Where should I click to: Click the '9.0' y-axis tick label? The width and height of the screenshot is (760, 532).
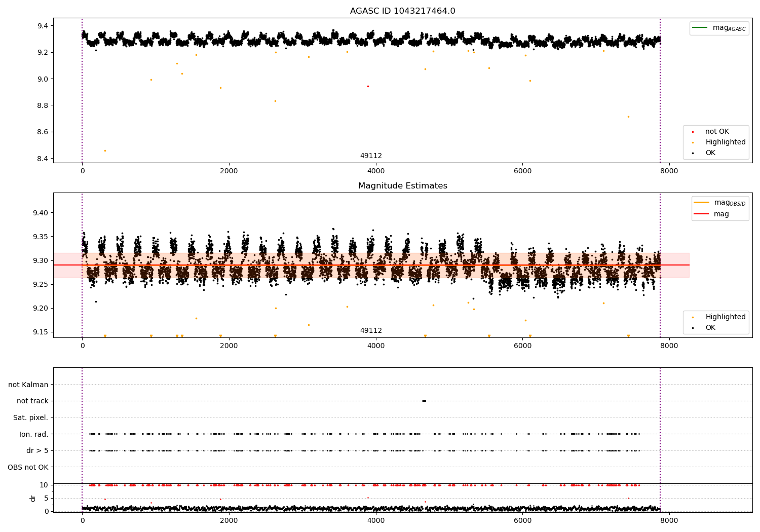coord(43,79)
